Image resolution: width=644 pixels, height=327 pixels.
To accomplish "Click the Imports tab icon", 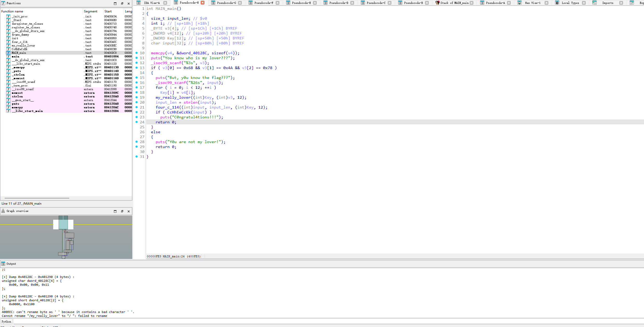I will pyautogui.click(x=594, y=3).
